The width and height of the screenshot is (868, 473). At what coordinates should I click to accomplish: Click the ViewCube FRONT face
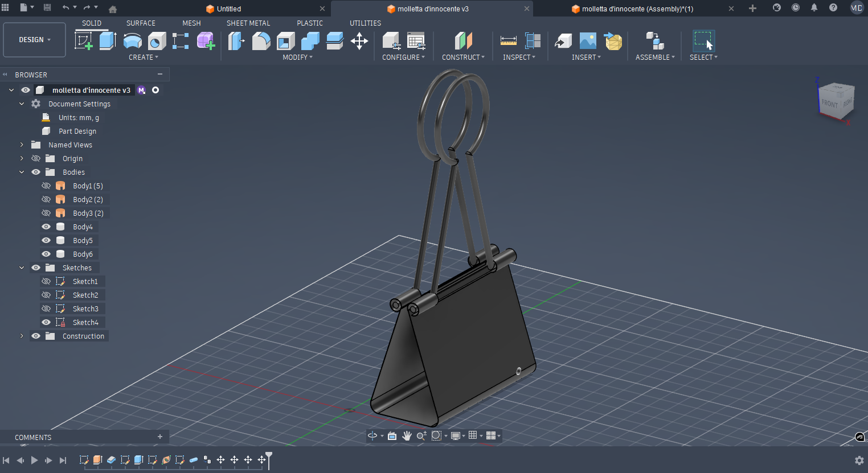pyautogui.click(x=829, y=104)
